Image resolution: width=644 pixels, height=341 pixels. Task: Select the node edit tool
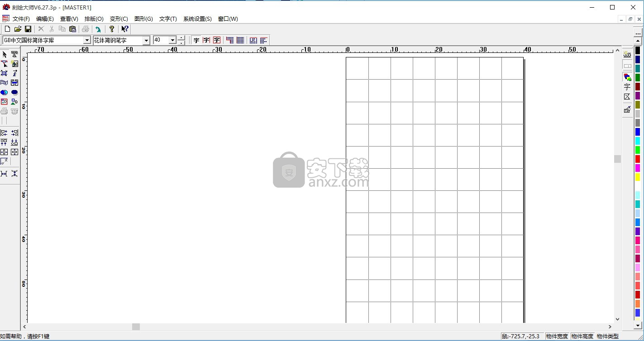click(4, 64)
